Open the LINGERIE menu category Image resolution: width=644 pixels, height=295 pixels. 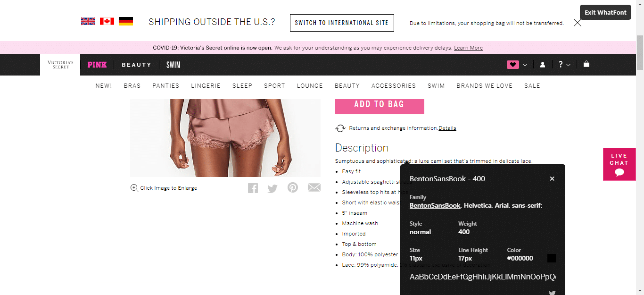coord(206,86)
